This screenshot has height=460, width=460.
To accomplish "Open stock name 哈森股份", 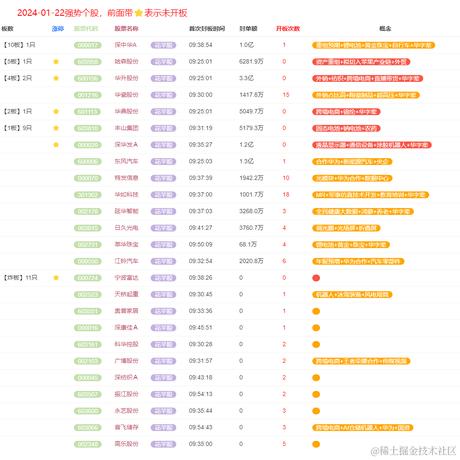I will tap(126, 62).
